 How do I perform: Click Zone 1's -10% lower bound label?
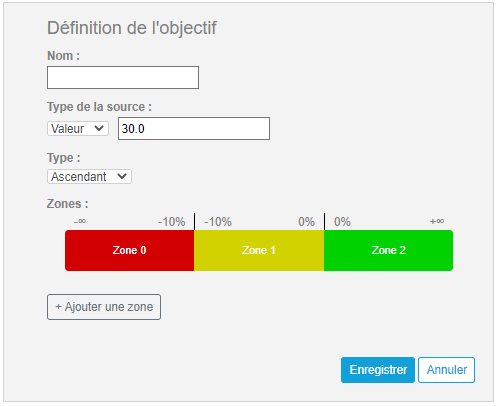[218, 222]
